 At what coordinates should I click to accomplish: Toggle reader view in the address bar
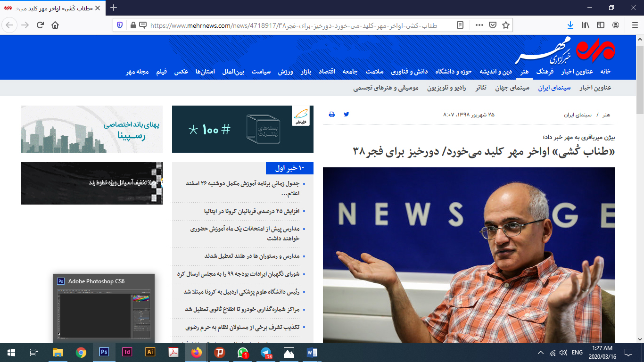coord(461,25)
